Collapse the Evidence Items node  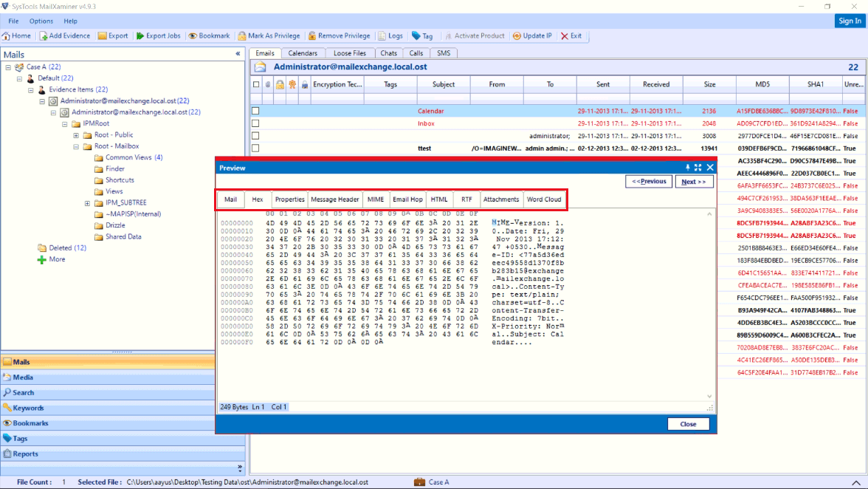(30, 89)
